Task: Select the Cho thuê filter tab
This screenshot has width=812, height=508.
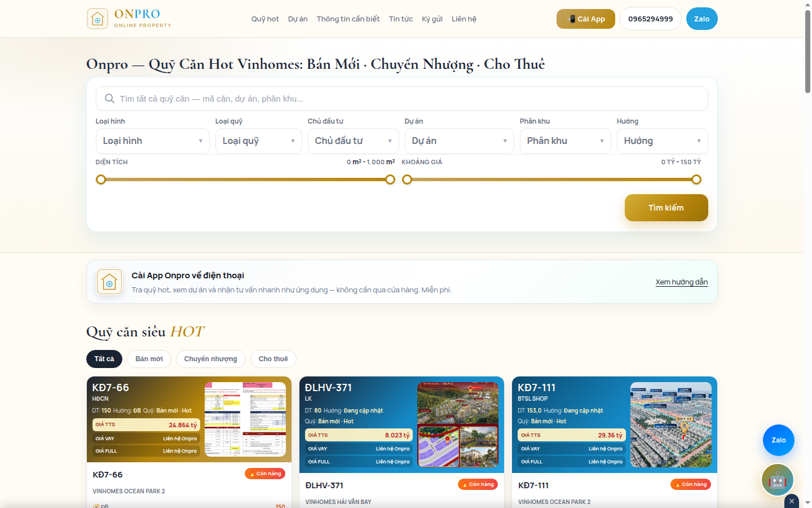Action: (x=273, y=359)
